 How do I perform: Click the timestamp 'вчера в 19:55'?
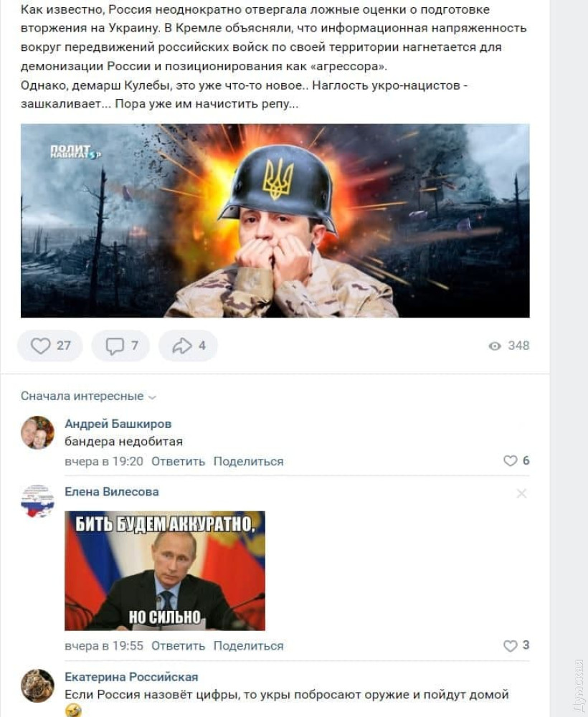(104, 646)
